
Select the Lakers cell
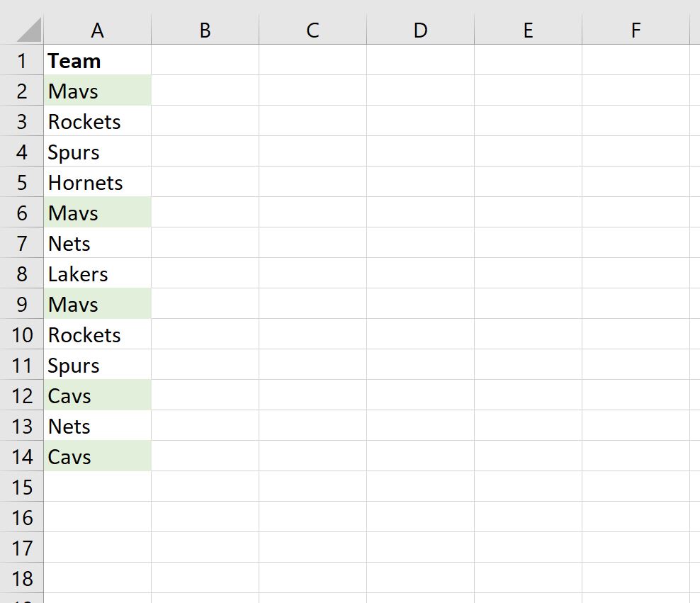tap(97, 274)
